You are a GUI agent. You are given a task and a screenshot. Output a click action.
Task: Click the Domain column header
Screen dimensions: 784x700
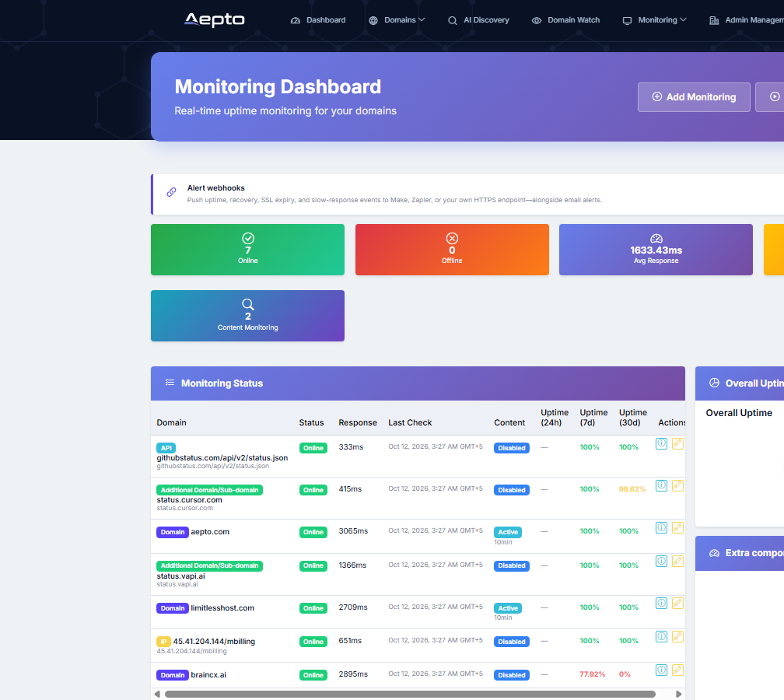[x=171, y=422]
